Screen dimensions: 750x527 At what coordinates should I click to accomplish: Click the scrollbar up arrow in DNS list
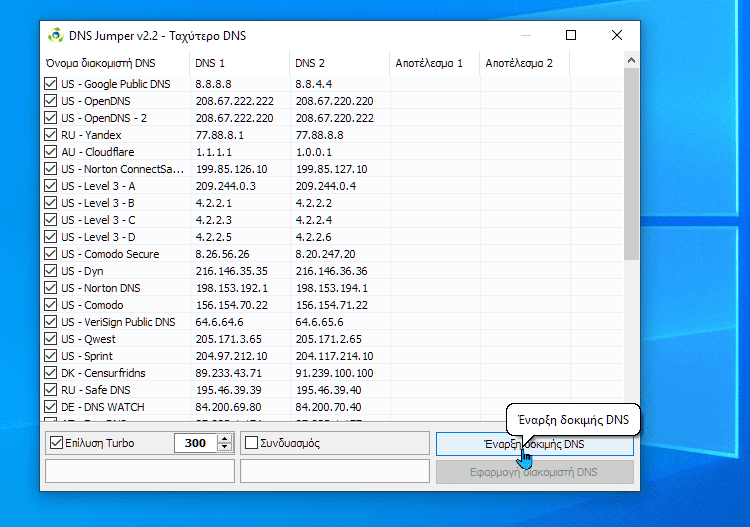pyautogui.click(x=631, y=60)
